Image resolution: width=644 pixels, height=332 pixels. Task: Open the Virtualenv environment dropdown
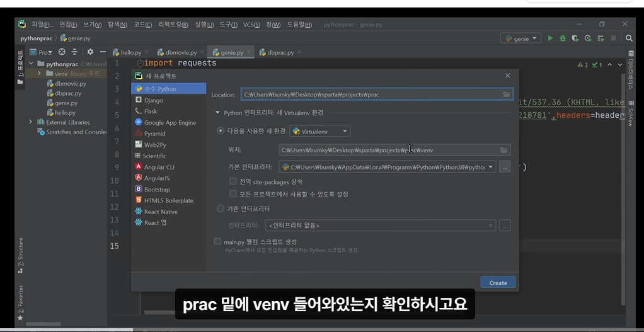pos(320,131)
